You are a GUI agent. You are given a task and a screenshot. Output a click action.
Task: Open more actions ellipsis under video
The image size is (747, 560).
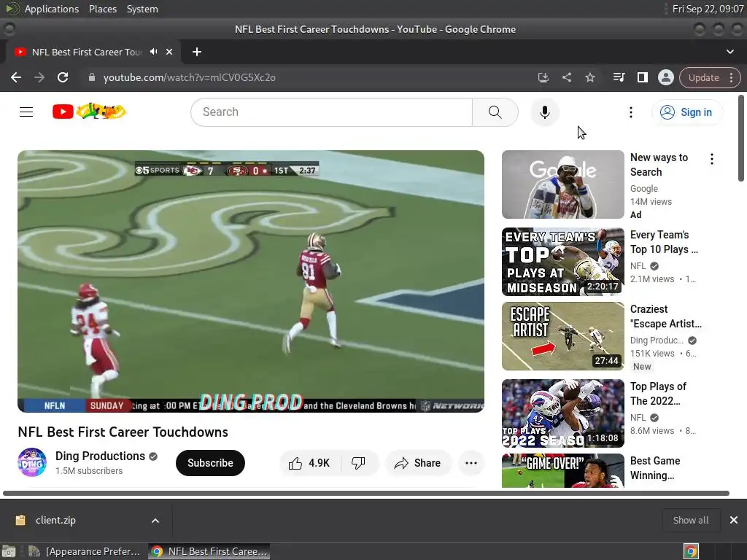coord(471,463)
